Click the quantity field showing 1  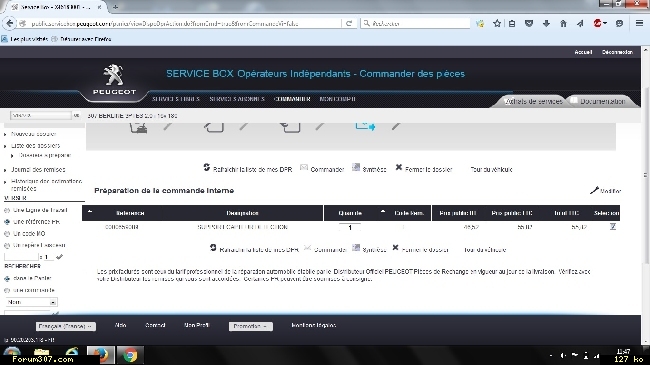pos(350,227)
